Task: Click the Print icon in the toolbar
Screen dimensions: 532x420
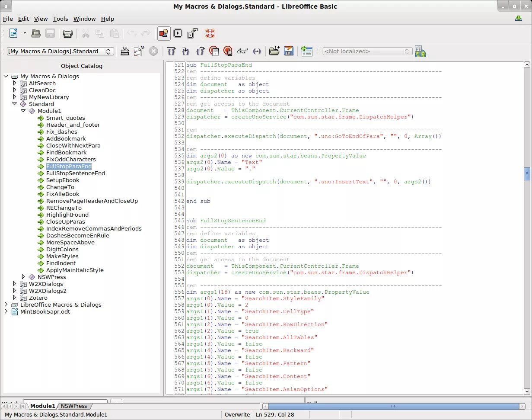Action: (x=67, y=33)
